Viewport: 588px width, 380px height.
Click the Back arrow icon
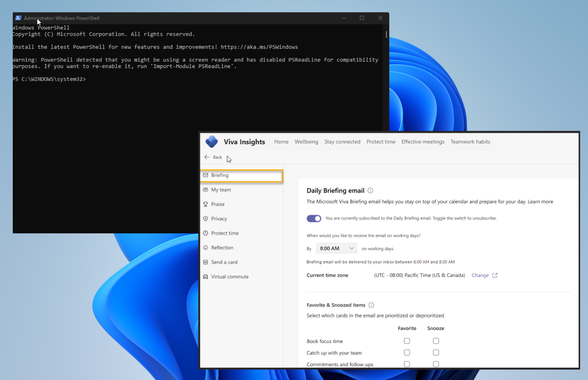click(207, 157)
